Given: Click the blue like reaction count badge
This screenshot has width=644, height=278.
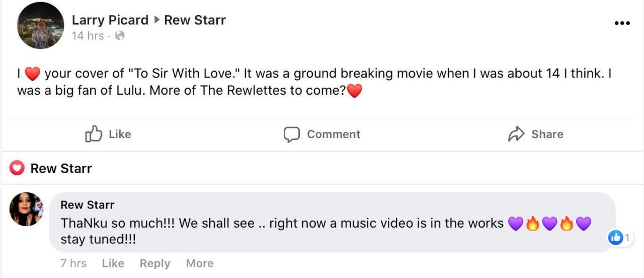Looking at the screenshot, I should tap(616, 237).
